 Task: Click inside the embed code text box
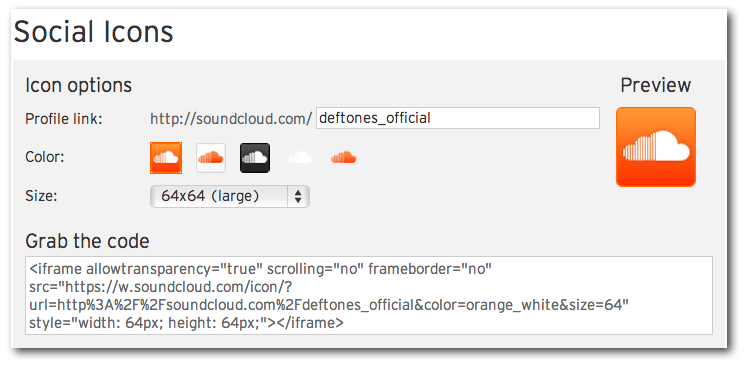(368, 295)
